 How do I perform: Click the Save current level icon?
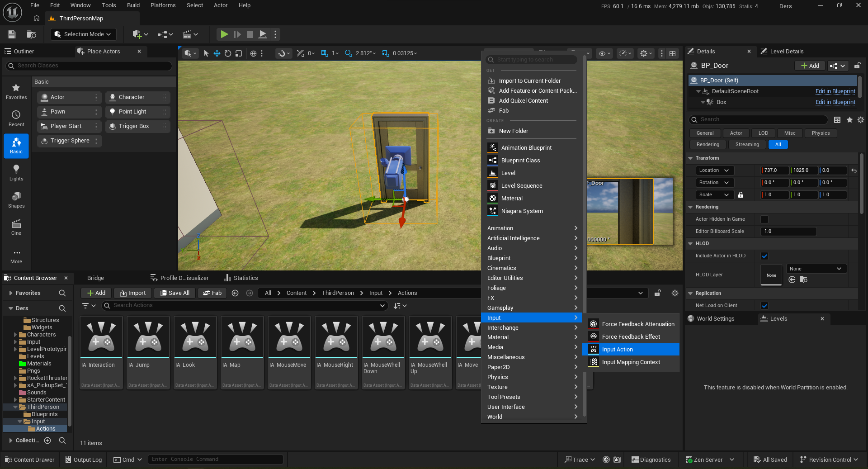tap(12, 34)
